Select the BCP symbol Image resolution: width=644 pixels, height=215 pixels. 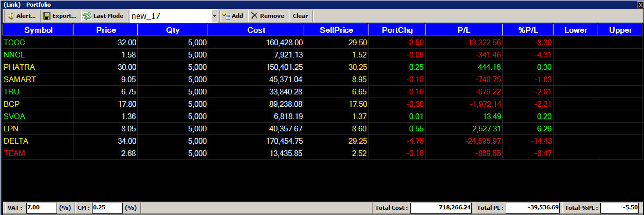[x=11, y=104]
